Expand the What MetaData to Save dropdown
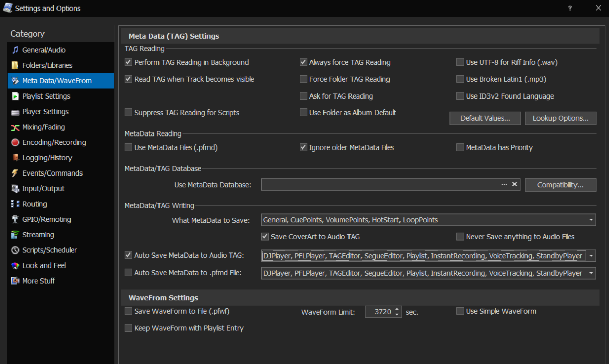609x364 pixels. 591,220
